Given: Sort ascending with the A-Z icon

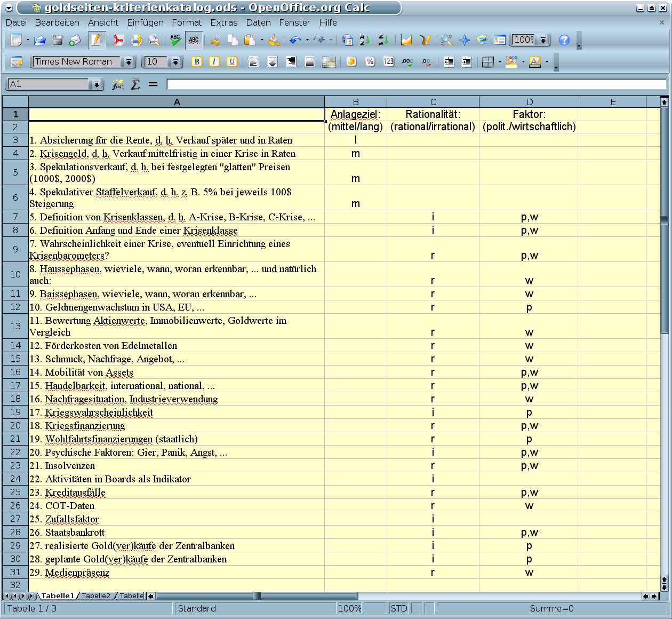Looking at the screenshot, I should pyautogui.click(x=365, y=40).
